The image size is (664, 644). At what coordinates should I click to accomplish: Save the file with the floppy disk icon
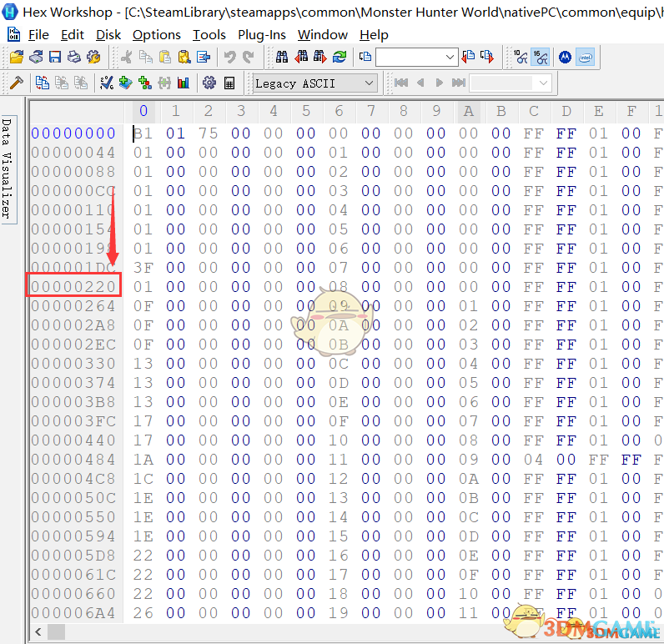pyautogui.click(x=55, y=57)
